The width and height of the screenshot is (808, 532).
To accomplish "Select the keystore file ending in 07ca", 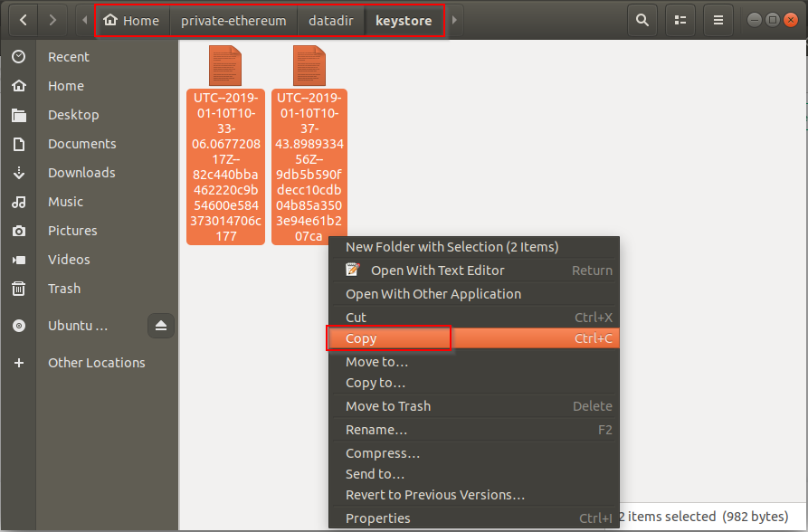I will (309, 165).
